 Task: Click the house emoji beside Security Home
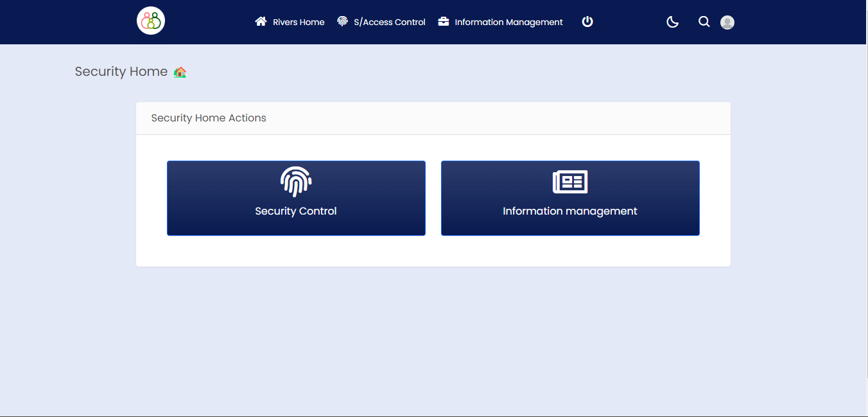180,72
